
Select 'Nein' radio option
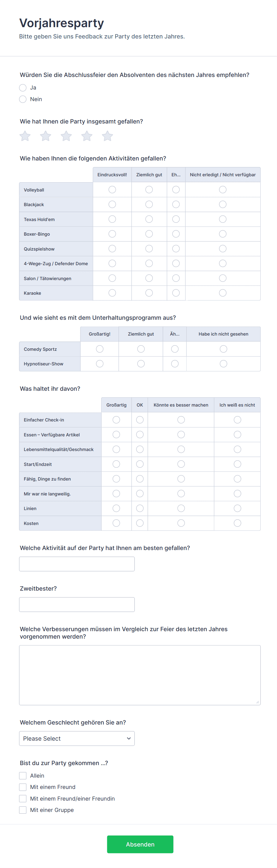23,99
